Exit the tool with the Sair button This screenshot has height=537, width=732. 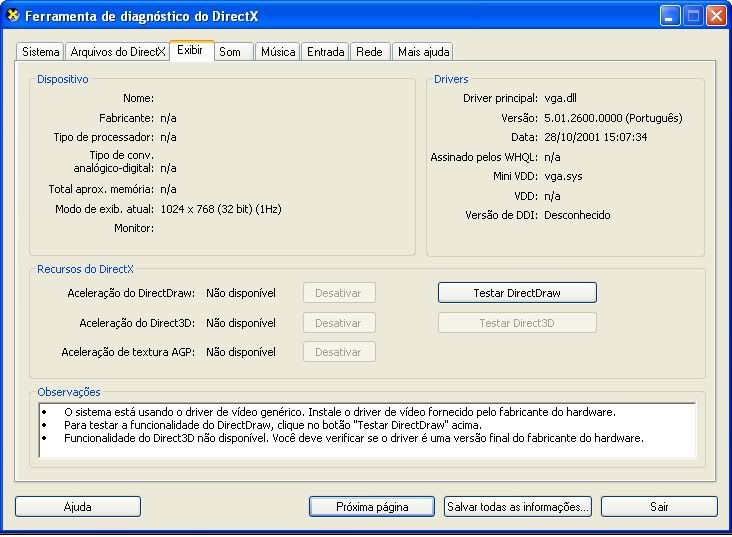659,507
